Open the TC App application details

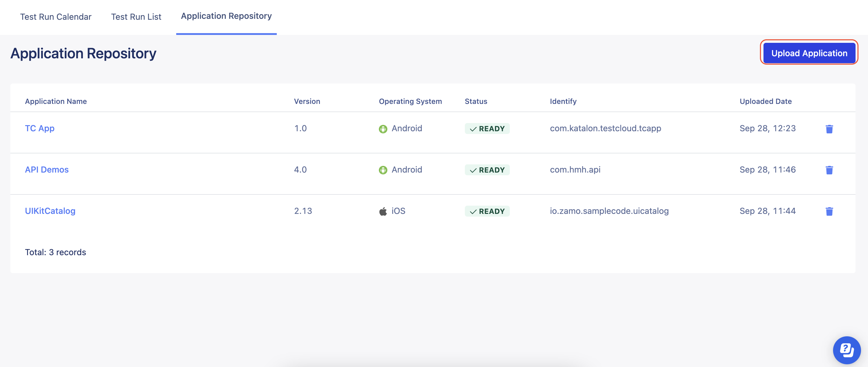(39, 129)
